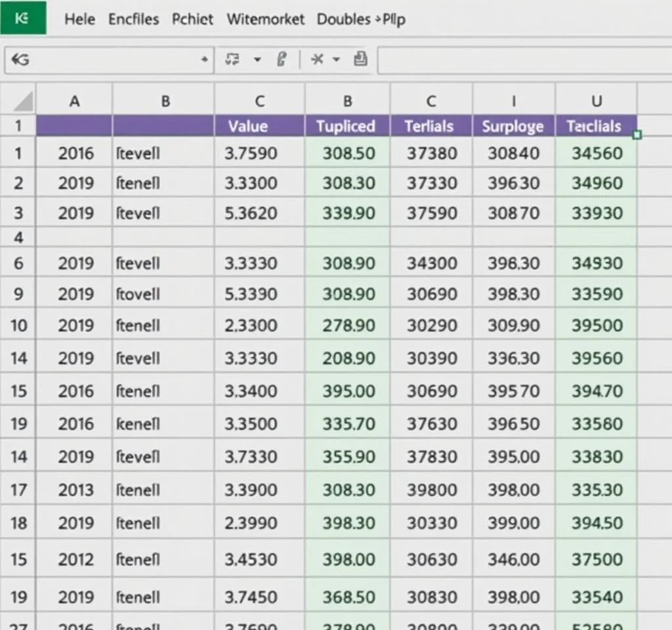Click the green app icon in top-left

click(x=23, y=17)
